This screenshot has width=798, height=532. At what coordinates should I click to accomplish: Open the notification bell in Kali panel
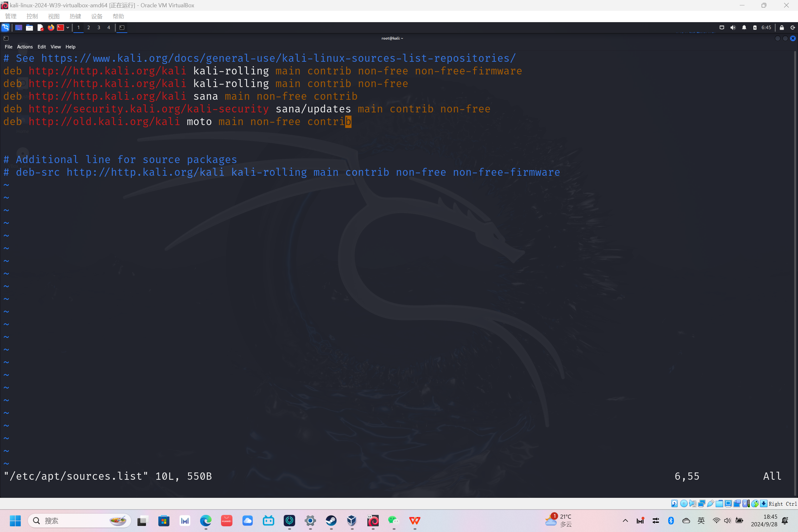click(744, 28)
